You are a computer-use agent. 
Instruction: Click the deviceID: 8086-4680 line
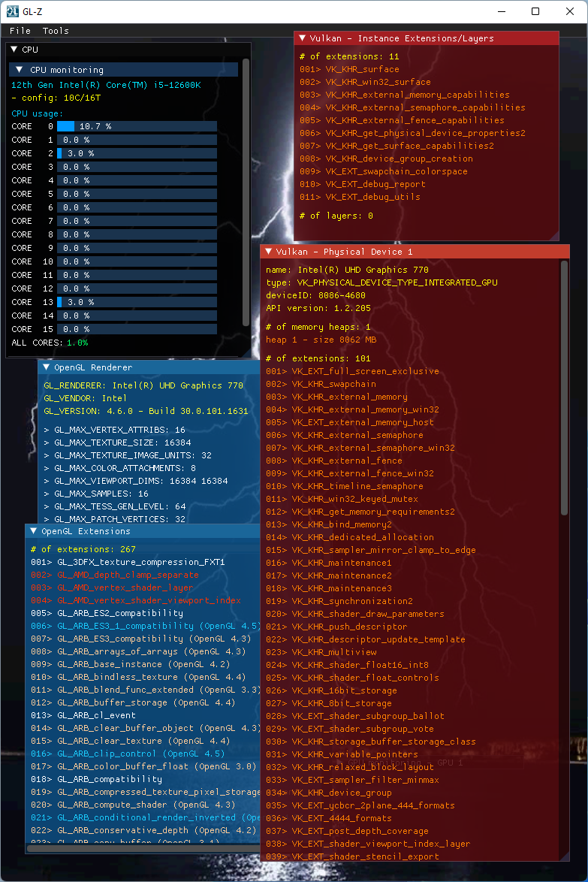[315, 295]
